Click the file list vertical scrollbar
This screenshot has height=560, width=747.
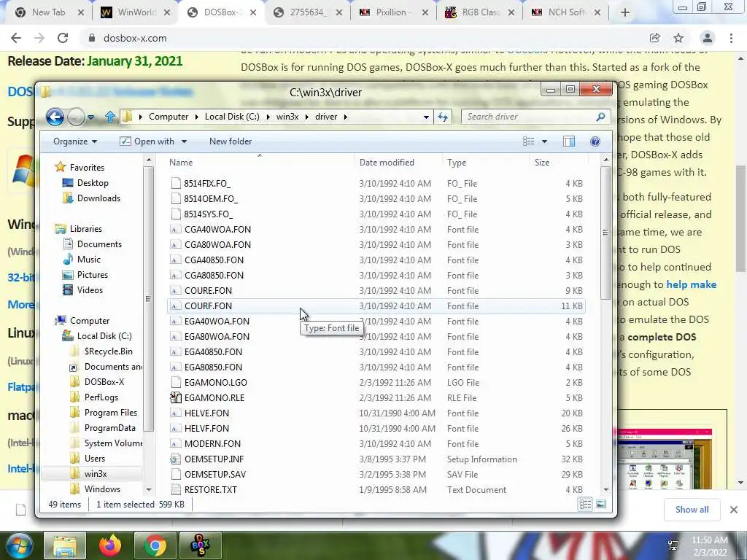coord(605,233)
